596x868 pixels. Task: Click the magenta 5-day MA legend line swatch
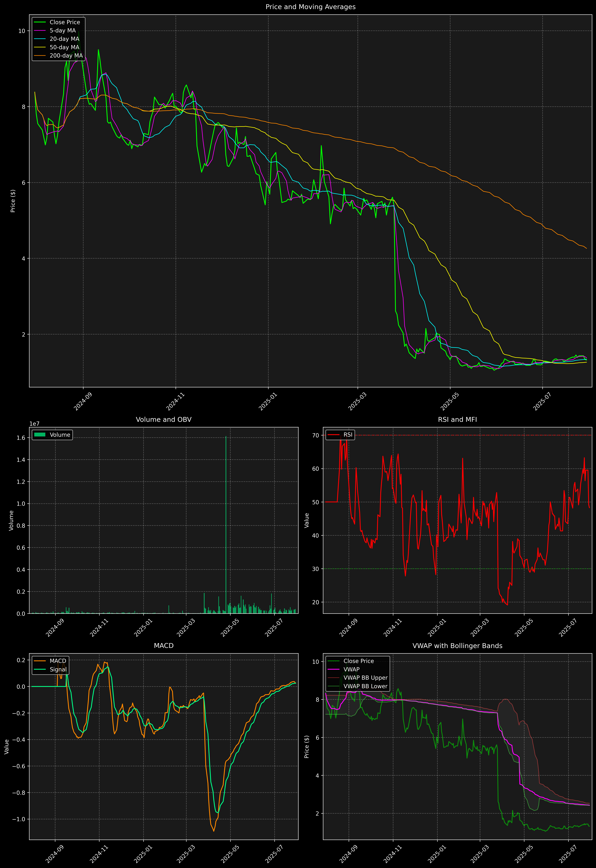click(40, 31)
